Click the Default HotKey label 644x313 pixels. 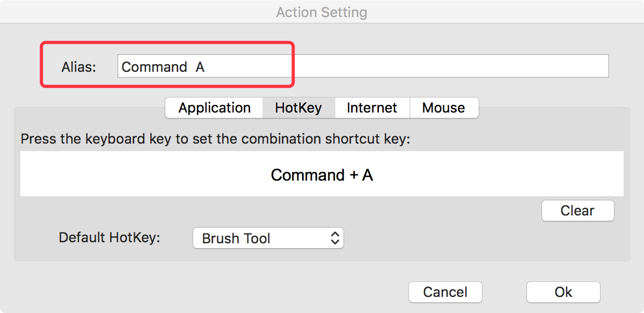coord(109,237)
